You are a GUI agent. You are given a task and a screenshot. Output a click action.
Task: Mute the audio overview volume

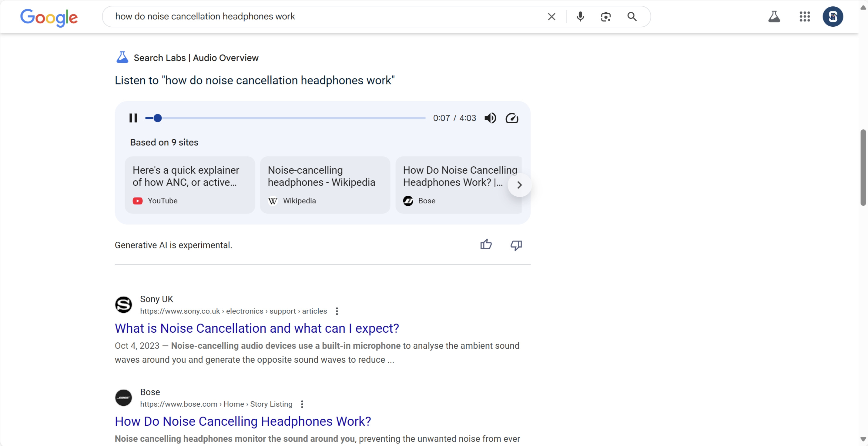coord(490,118)
